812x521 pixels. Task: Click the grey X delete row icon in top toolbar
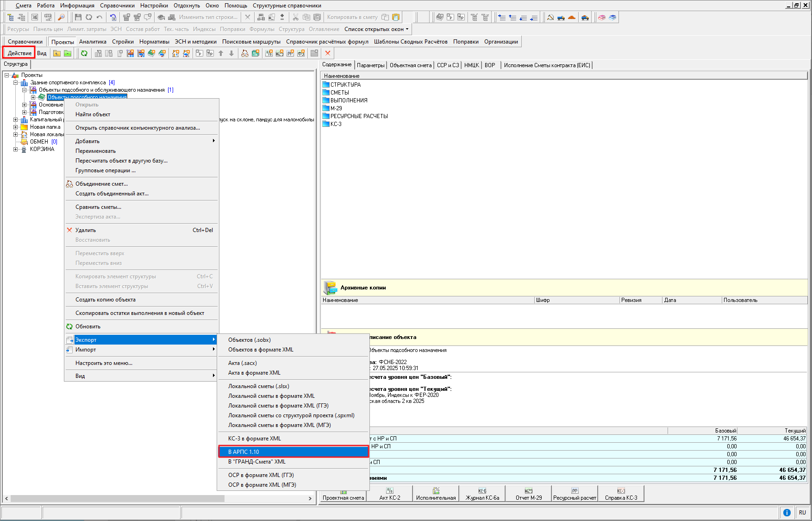point(248,17)
